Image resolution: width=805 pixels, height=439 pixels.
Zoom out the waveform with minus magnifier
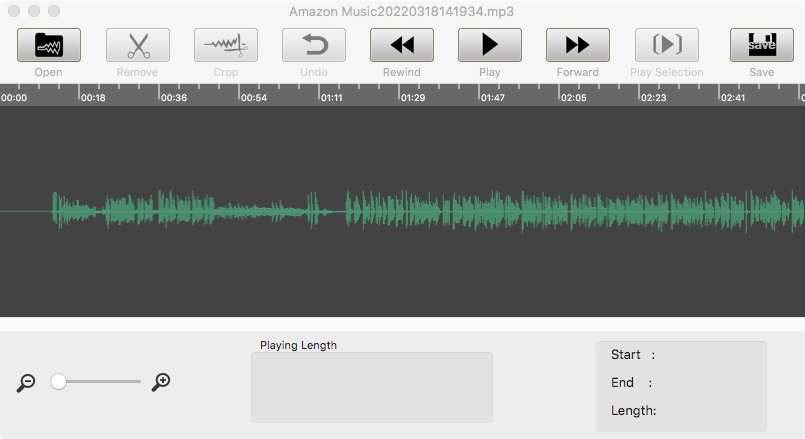tap(26, 383)
